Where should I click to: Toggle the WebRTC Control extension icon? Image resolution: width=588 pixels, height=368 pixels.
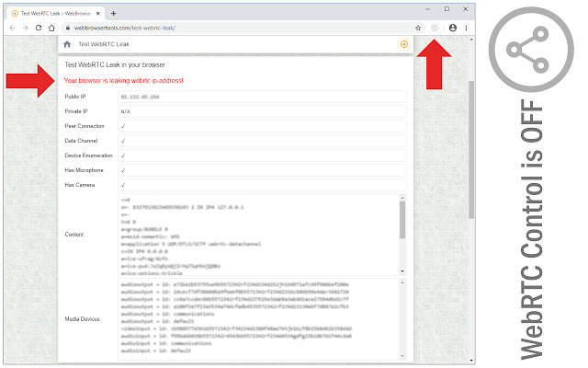click(435, 28)
